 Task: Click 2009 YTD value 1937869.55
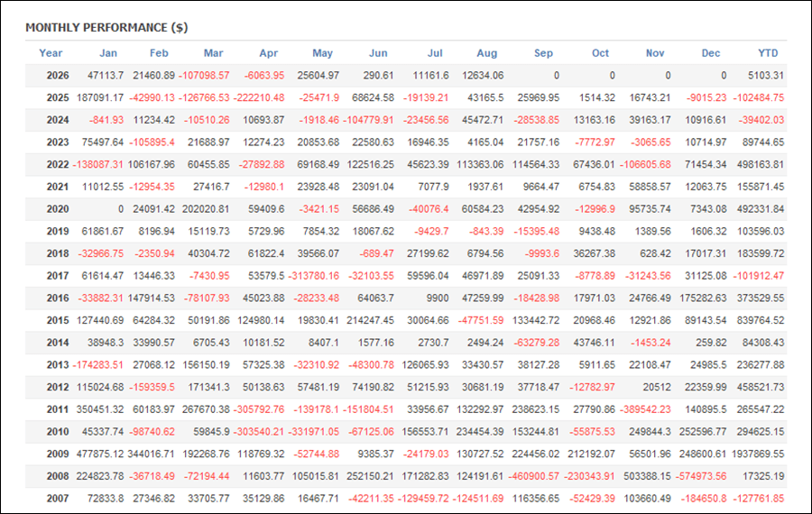pos(758,454)
